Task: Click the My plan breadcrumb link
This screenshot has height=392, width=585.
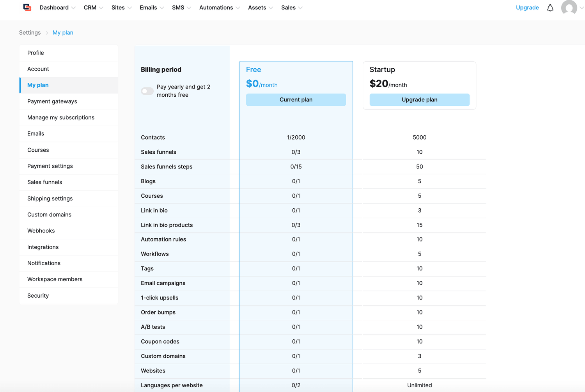Action: pyautogui.click(x=63, y=33)
